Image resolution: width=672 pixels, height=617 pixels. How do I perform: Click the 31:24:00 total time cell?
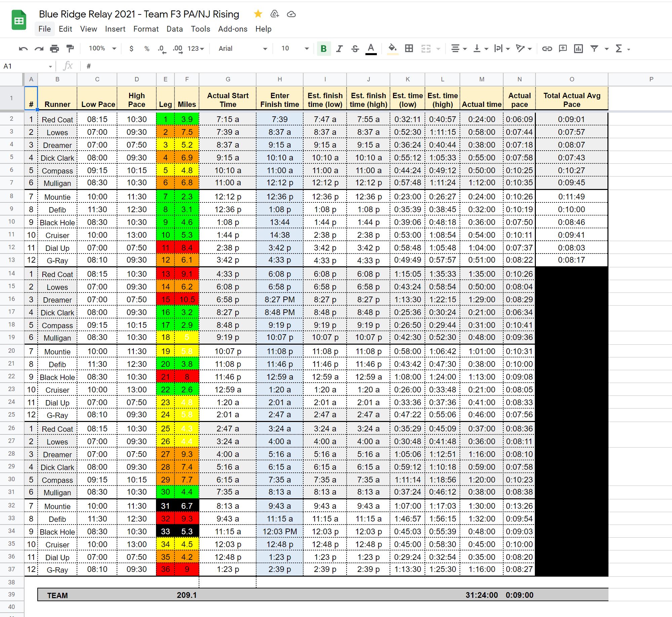[481, 595]
